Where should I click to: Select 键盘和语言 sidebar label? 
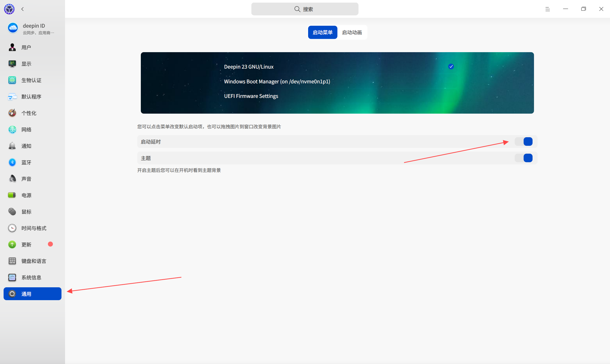[34, 261]
